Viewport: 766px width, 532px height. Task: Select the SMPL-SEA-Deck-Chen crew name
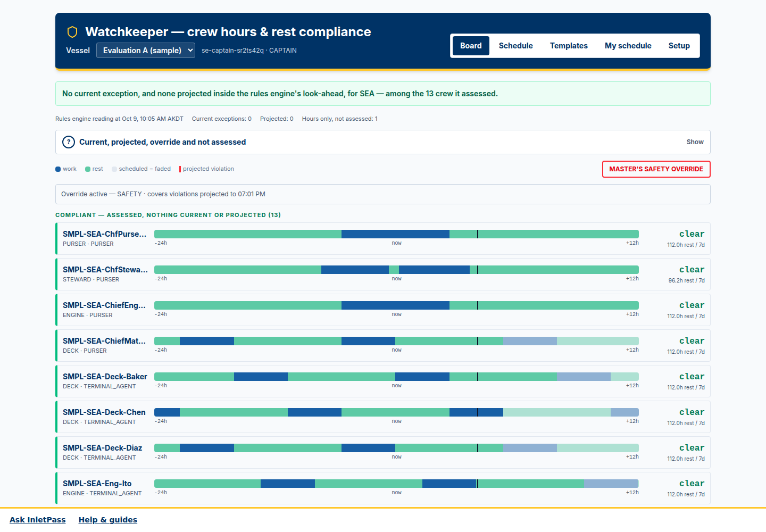coord(104,412)
